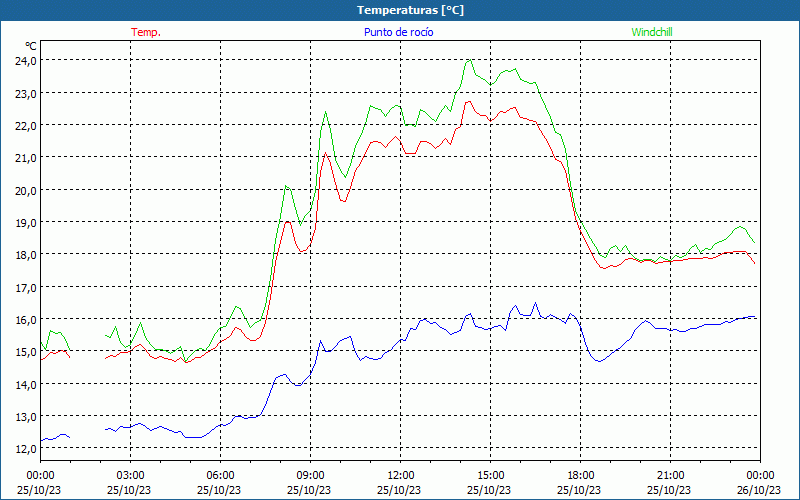Click the '19,0' y-axis value
Screen dimensions: 800x500
click(26, 222)
